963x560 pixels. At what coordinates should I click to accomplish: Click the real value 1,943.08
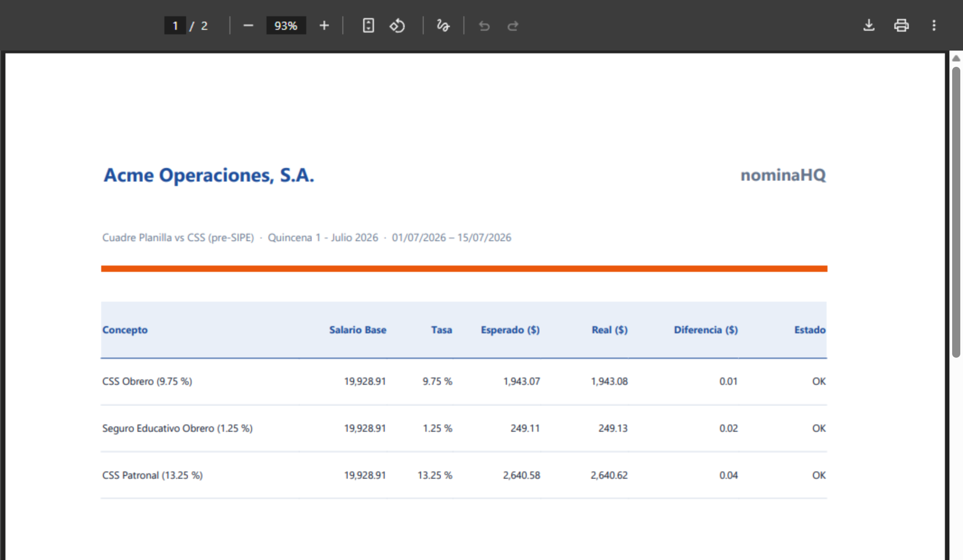click(609, 381)
